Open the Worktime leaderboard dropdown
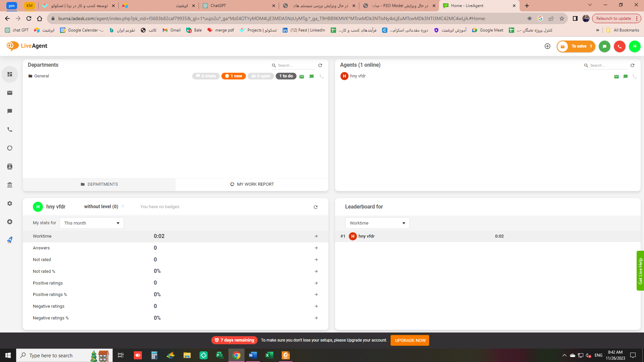The image size is (644, 362). pyautogui.click(x=377, y=223)
